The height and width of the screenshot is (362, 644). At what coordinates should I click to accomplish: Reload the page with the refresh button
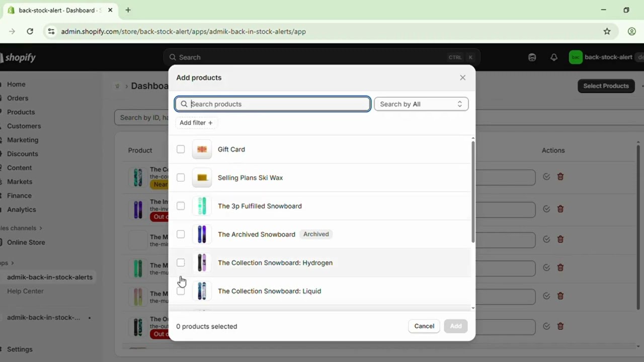pos(30,31)
